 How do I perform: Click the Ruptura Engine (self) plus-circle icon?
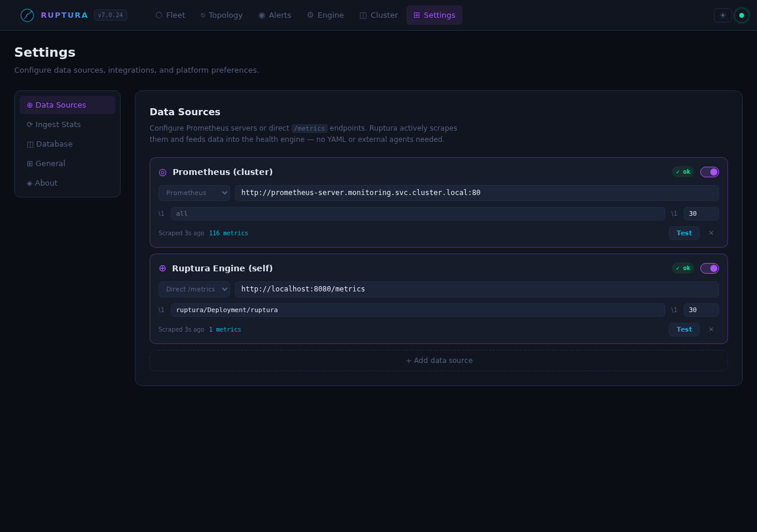[163, 268]
